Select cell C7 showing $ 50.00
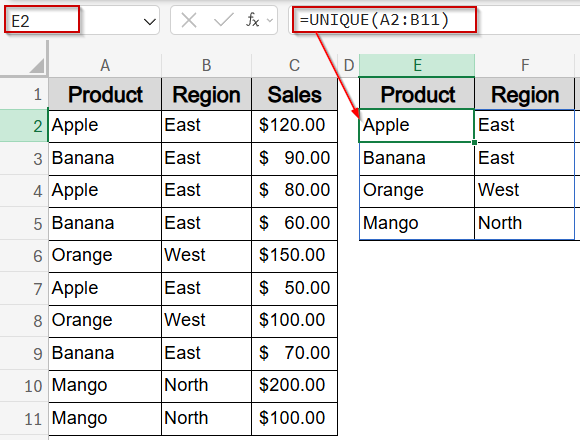This screenshot has width=580, height=440. click(x=294, y=288)
